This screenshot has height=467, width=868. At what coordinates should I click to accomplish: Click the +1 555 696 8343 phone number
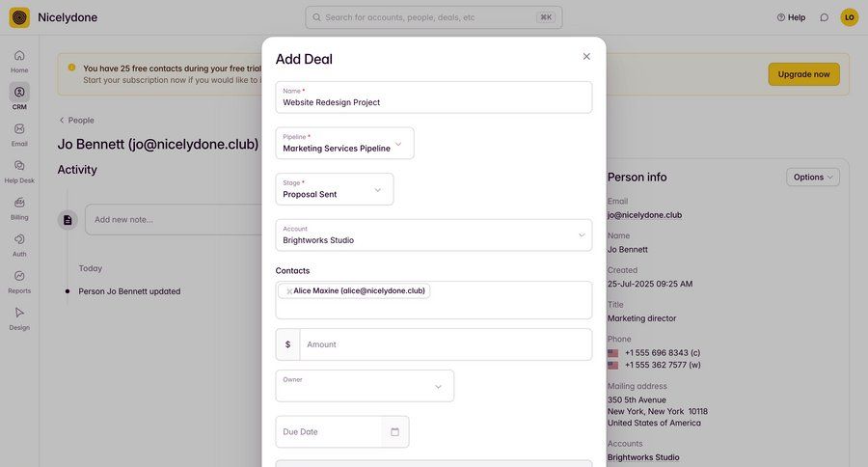point(662,353)
